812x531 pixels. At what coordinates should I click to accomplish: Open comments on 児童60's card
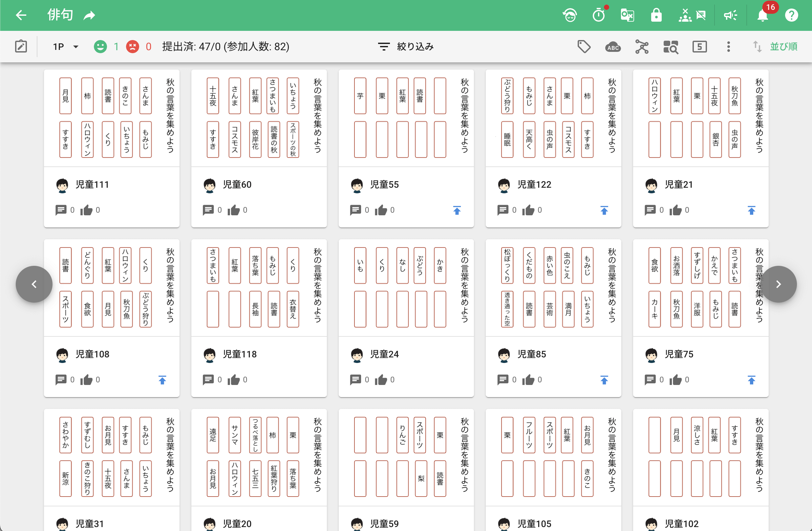[x=208, y=210]
